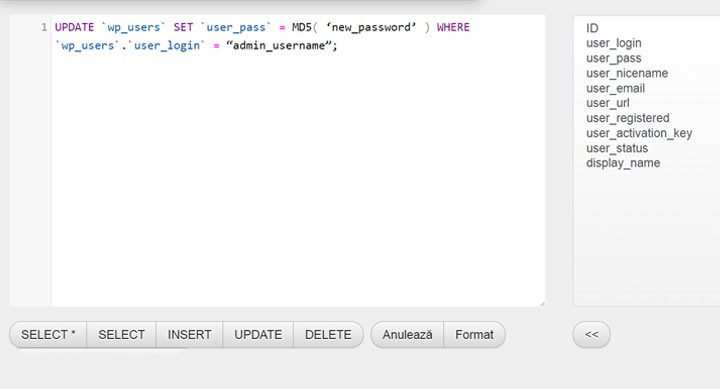Select user_pass in the column list
The width and height of the screenshot is (720, 389).
pyautogui.click(x=613, y=58)
